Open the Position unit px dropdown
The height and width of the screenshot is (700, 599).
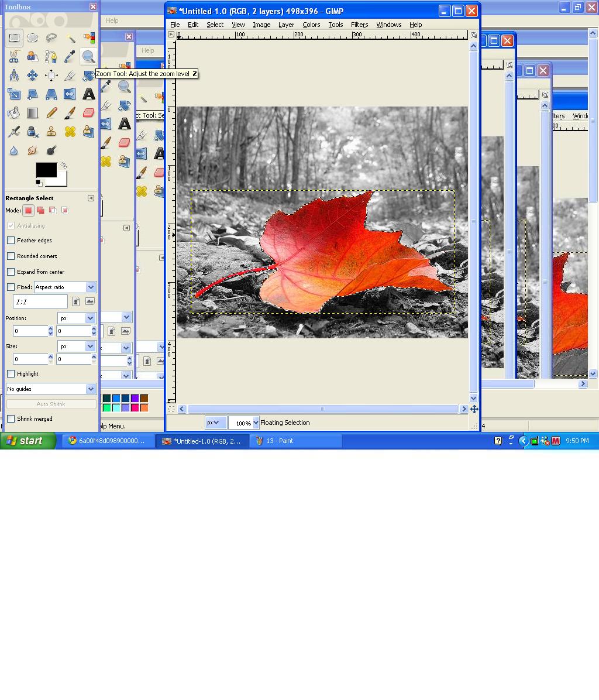[77, 318]
